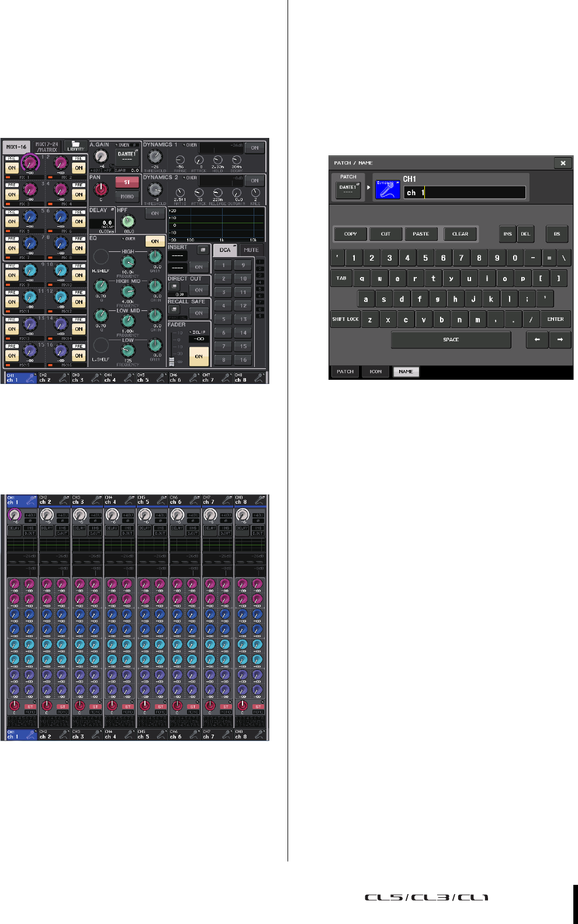Select the MIX 11 cyan send knob
Image resolution: width=578 pixels, height=924 pixels.
[30, 297]
